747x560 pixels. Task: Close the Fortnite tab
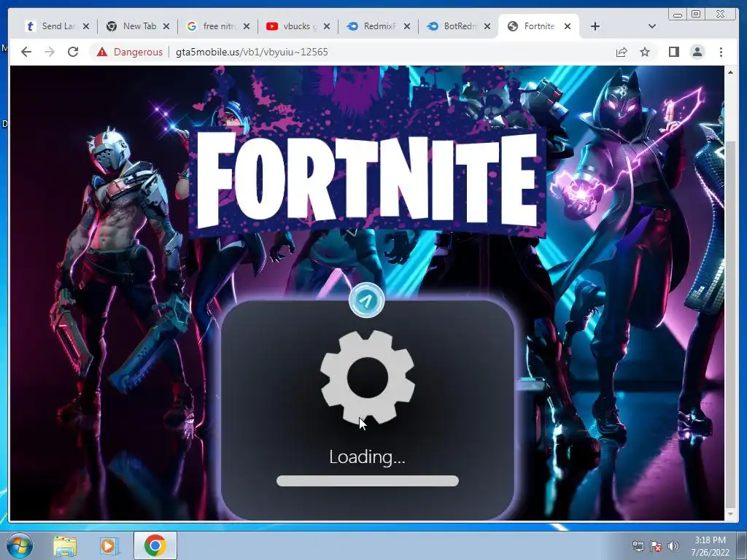tap(568, 26)
